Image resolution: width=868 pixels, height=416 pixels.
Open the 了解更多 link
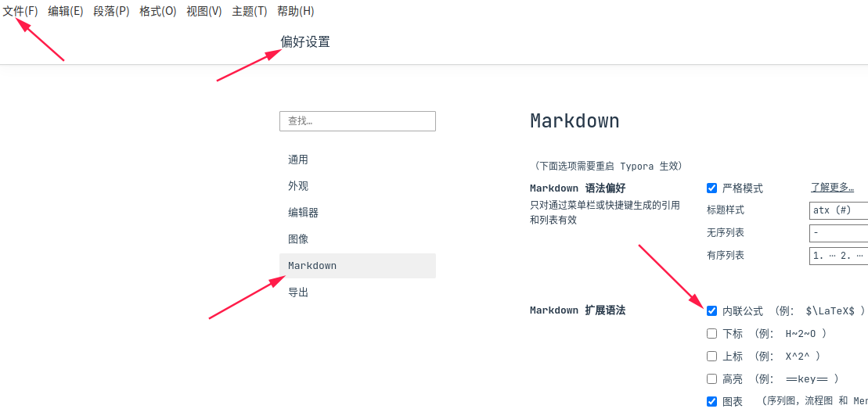point(832,188)
